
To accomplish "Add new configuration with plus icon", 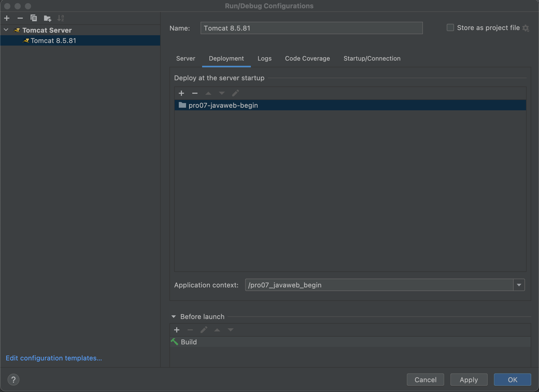I will click(x=7, y=18).
